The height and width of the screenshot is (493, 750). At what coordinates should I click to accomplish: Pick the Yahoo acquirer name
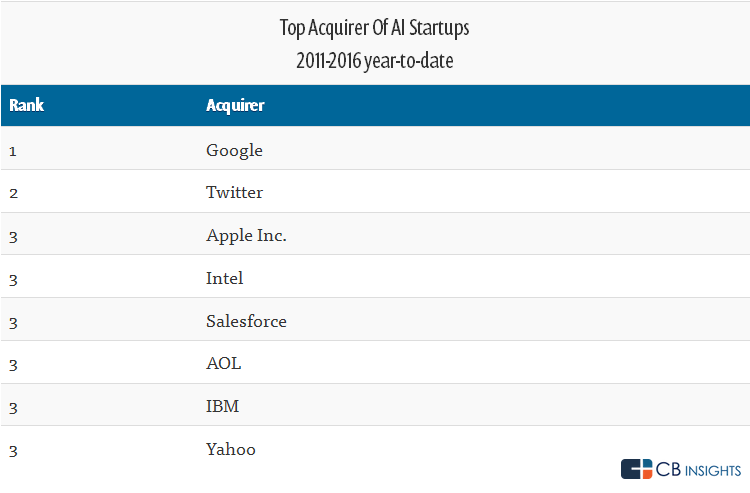click(x=230, y=449)
